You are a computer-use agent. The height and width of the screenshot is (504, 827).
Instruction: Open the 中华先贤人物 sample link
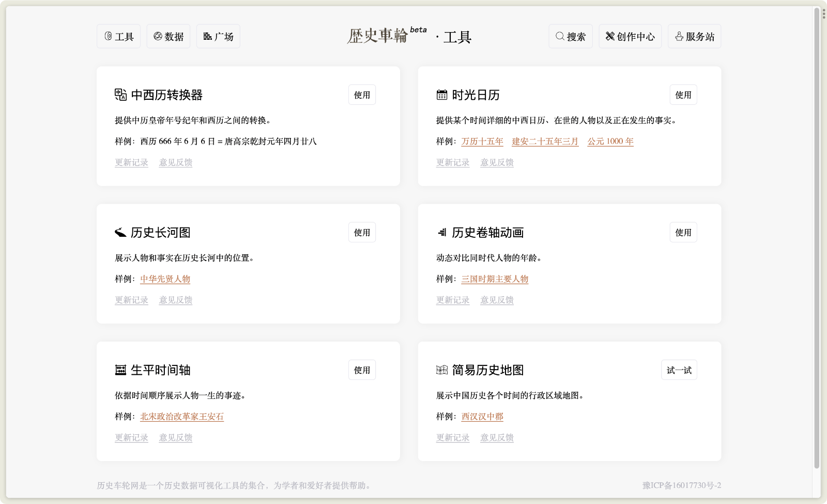coord(164,279)
